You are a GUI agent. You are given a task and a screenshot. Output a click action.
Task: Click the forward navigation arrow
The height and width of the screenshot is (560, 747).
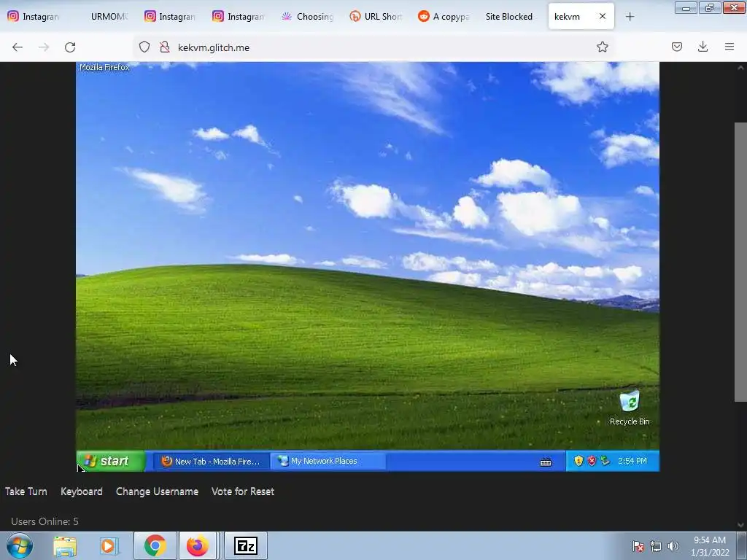tap(44, 47)
